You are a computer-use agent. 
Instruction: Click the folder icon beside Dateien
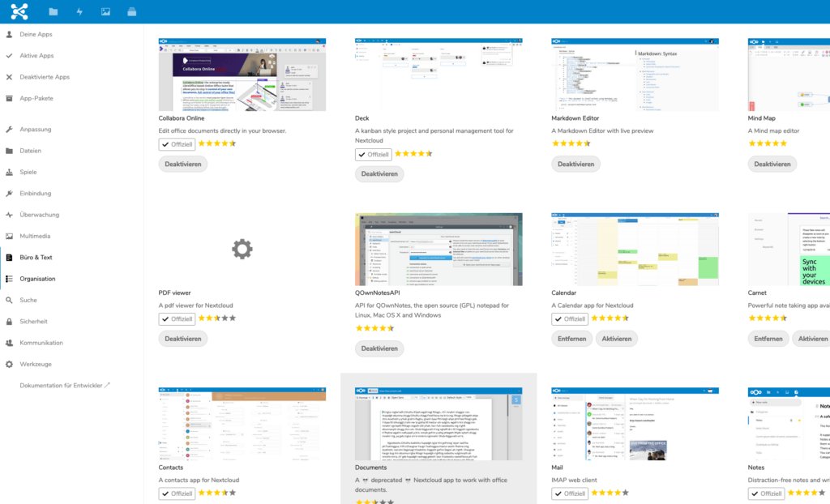click(9, 151)
